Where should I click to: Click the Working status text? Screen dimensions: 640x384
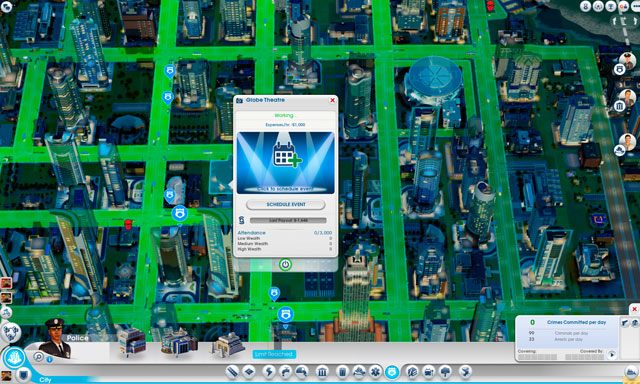coord(284,116)
